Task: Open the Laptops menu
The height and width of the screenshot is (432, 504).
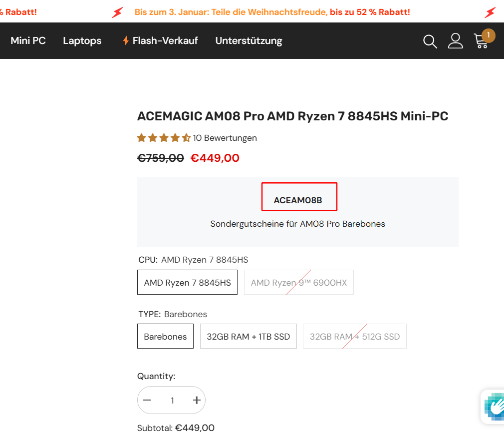Action: point(82,41)
